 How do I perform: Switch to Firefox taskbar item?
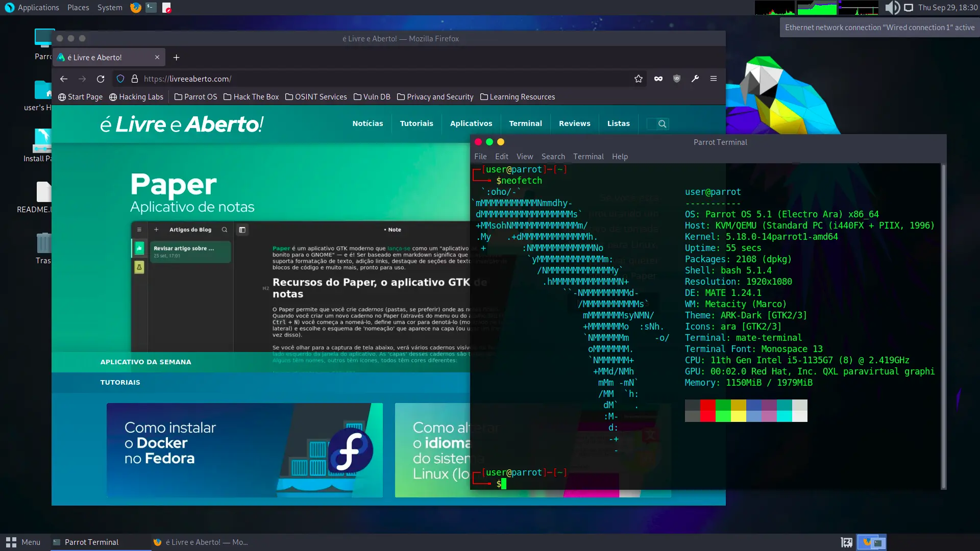click(201, 542)
